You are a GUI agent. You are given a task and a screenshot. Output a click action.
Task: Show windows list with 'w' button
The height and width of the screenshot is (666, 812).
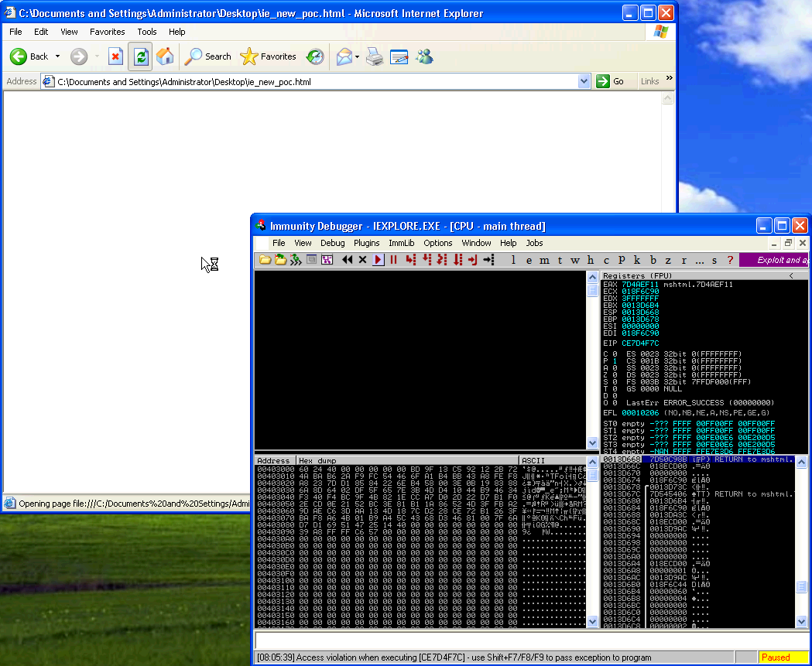575,260
